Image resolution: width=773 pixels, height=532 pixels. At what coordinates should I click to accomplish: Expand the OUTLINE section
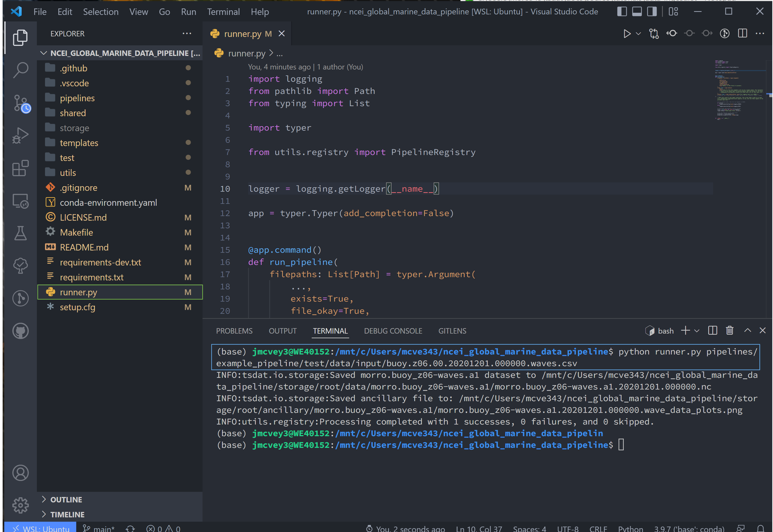pos(120,499)
